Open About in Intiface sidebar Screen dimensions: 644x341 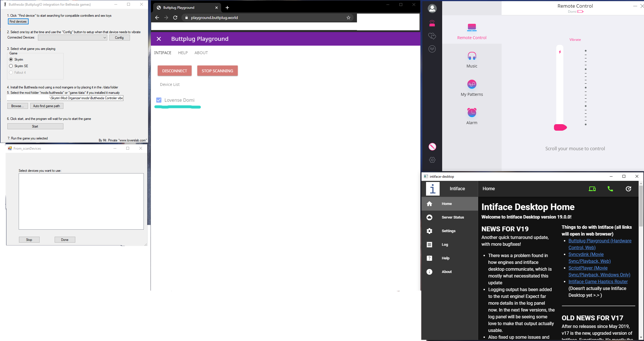tap(450, 272)
